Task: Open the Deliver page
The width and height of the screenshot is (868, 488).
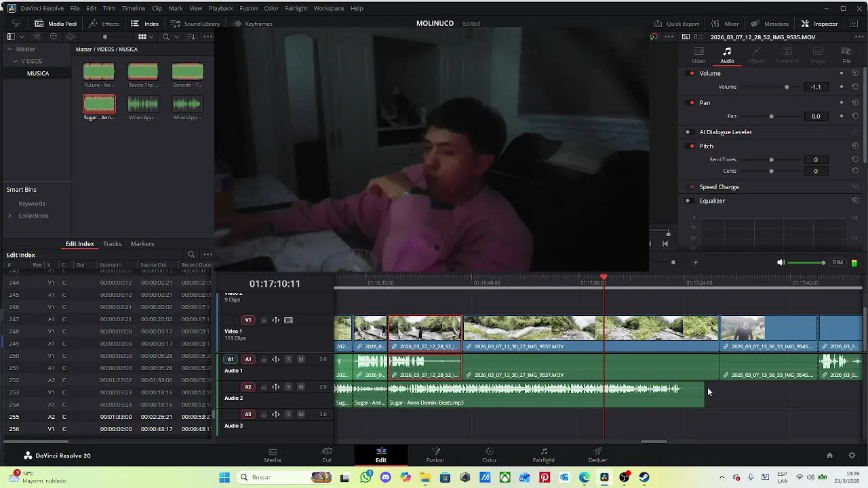Action: coord(597,455)
